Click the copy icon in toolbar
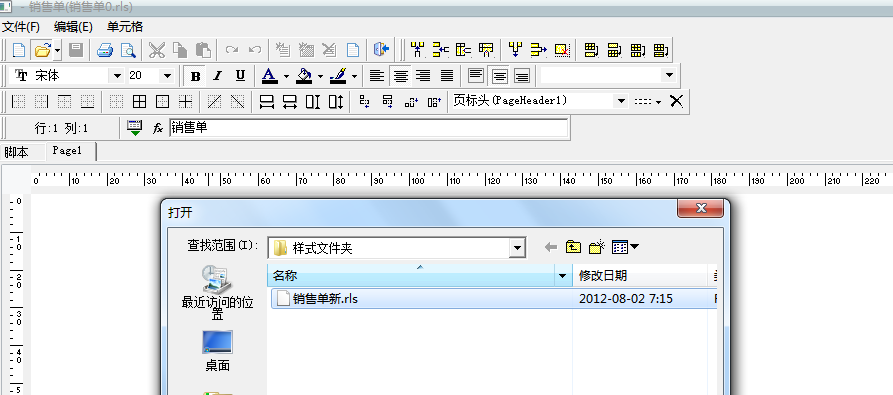This screenshot has height=395, width=893. pos(180,50)
